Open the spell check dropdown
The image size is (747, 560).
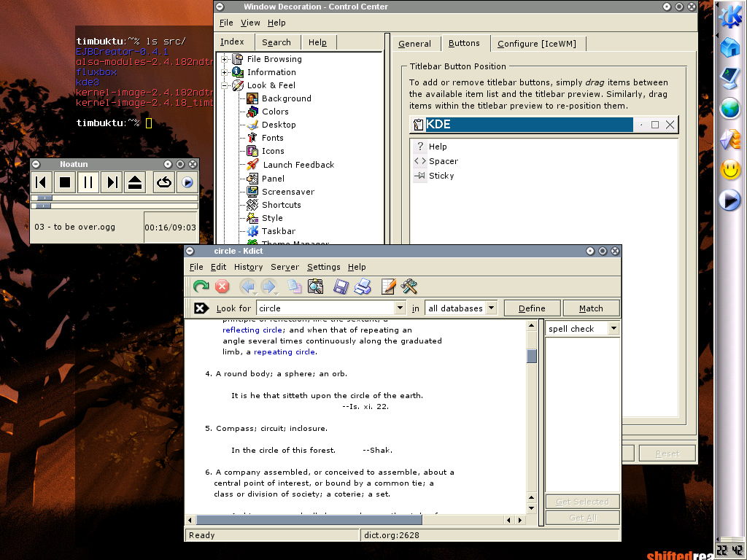tap(582, 329)
